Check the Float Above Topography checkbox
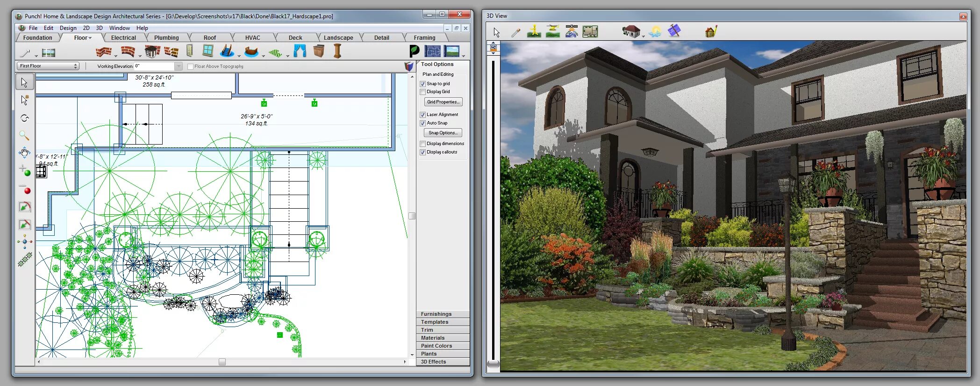Screen dimensions: 980x386 click(190, 67)
